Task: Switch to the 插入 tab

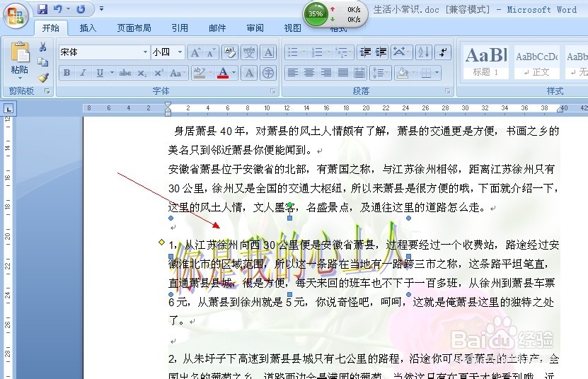Action: pyautogui.click(x=88, y=28)
